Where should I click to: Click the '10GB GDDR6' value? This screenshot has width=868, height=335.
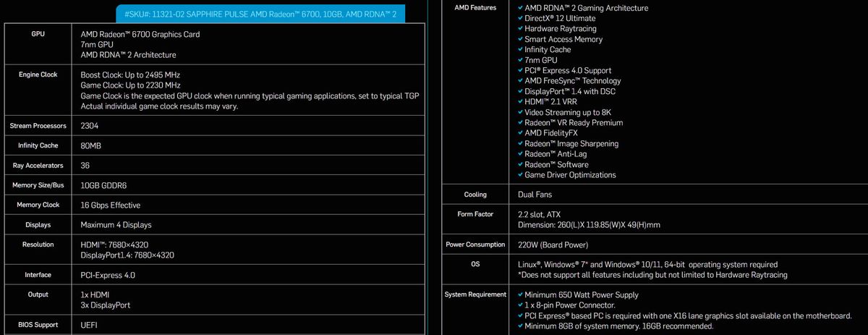(105, 186)
